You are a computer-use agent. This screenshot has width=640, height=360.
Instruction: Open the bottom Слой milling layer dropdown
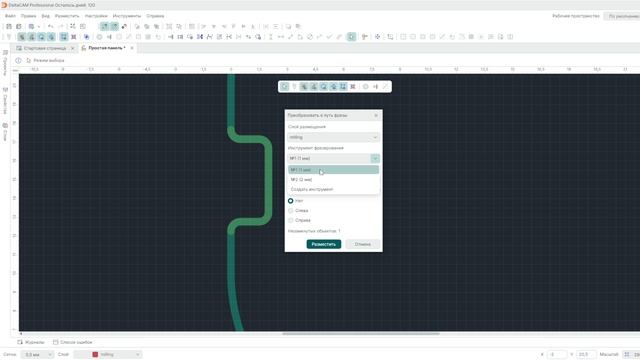108,354
